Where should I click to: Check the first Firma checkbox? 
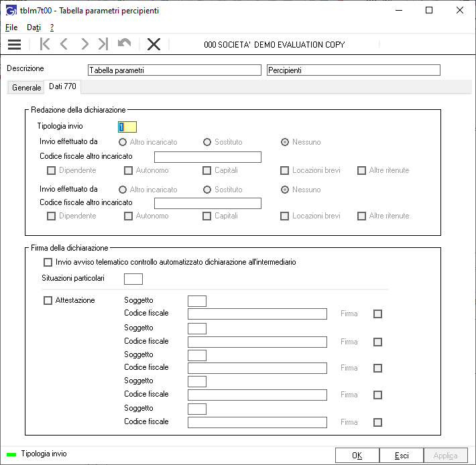377,314
